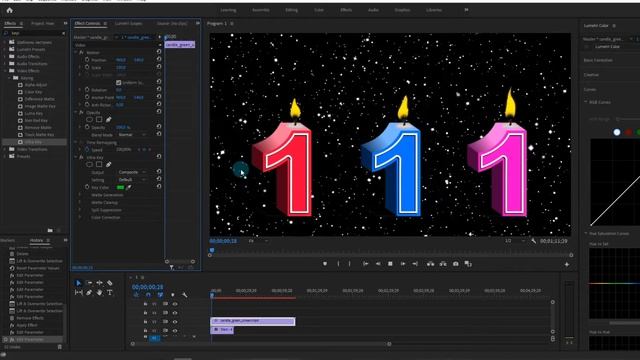Click green Key Color swatch
Screen dimensions: 640x360
click(x=120, y=187)
